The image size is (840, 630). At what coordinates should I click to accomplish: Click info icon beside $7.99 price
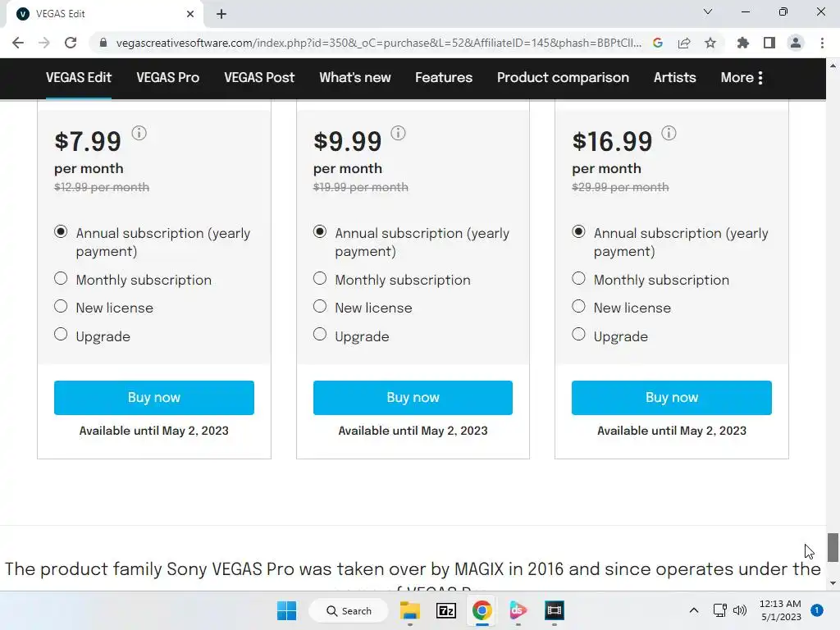click(x=139, y=133)
